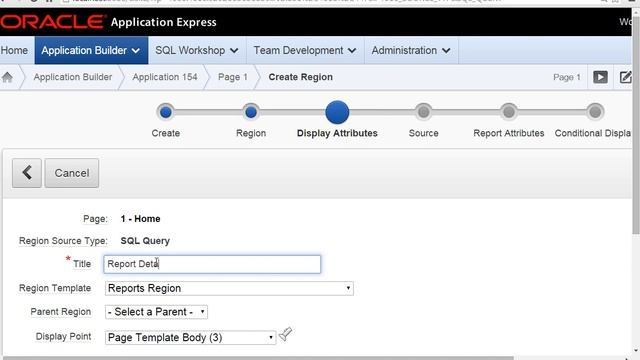
Task: Click the Display Attributes step circle
Action: (x=337, y=112)
